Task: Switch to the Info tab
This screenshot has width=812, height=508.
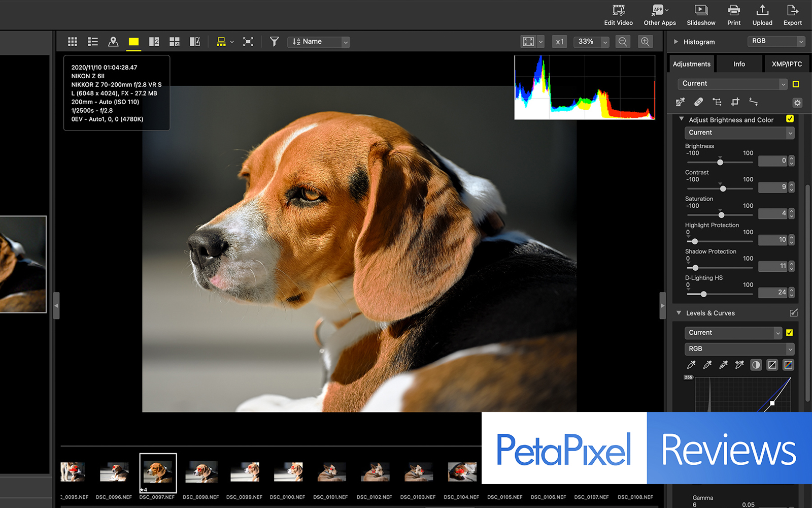Action: 739,63
